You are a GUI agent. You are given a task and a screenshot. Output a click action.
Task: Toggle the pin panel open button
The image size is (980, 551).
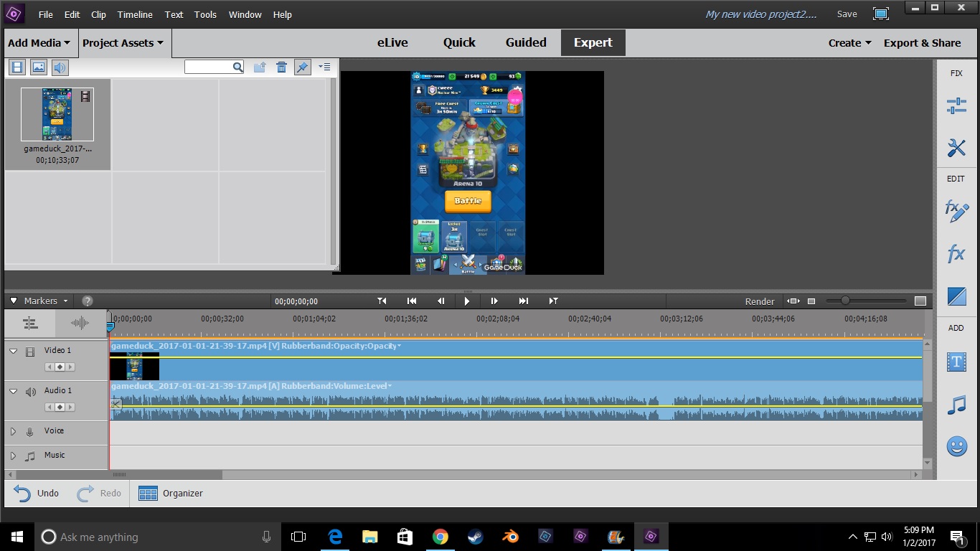(x=303, y=67)
